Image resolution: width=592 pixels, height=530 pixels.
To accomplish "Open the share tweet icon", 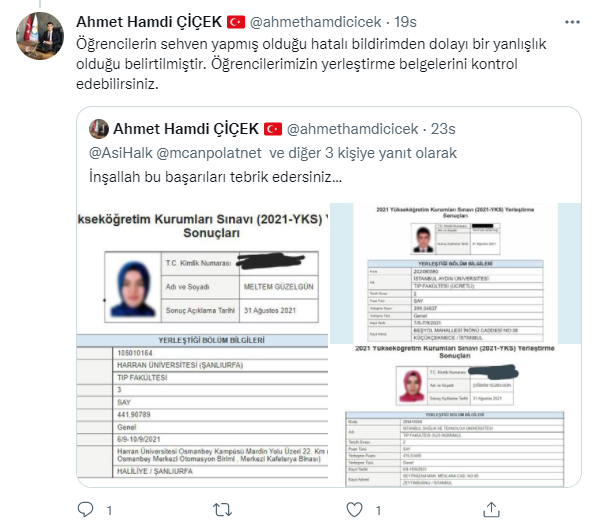I will pyautogui.click(x=491, y=509).
